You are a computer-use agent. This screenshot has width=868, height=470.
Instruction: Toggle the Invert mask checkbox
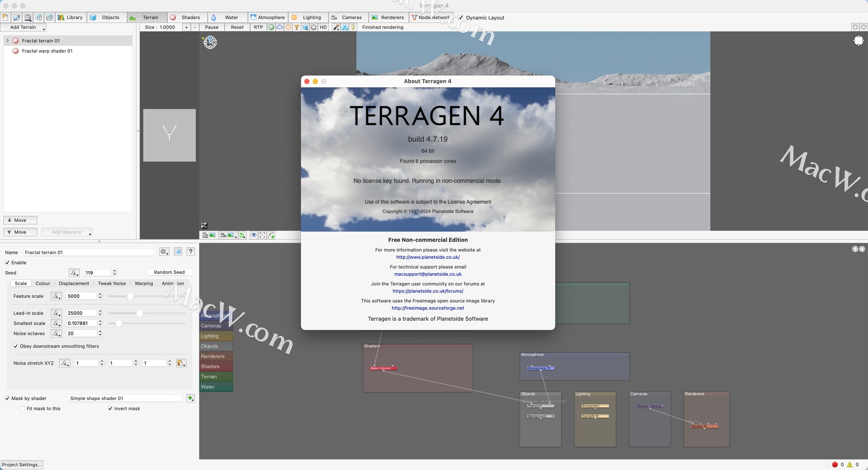(x=110, y=408)
